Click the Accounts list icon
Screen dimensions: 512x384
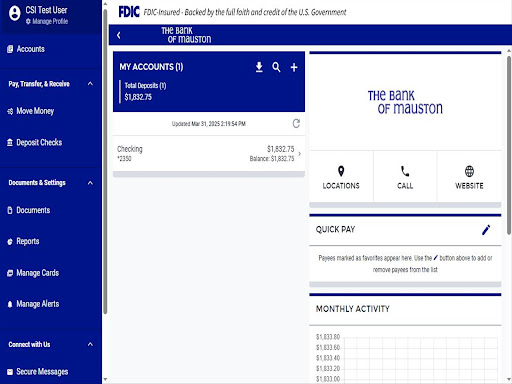click(10, 49)
